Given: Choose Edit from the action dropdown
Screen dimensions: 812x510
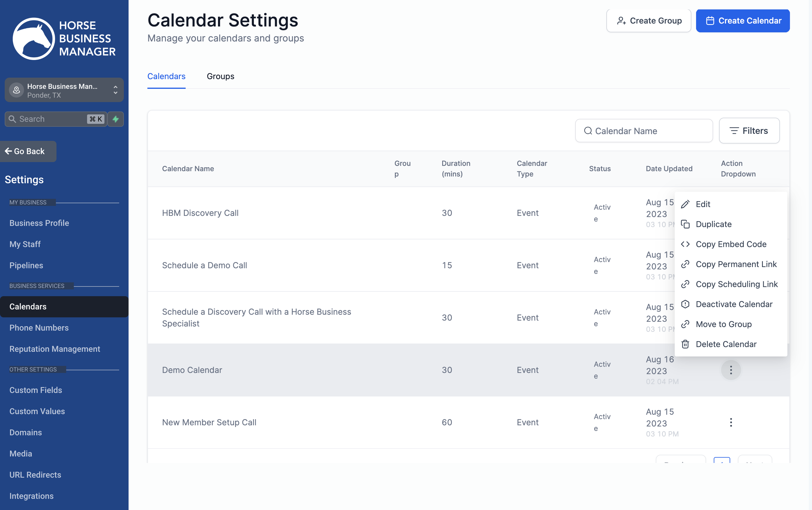Looking at the screenshot, I should click(x=731, y=204).
